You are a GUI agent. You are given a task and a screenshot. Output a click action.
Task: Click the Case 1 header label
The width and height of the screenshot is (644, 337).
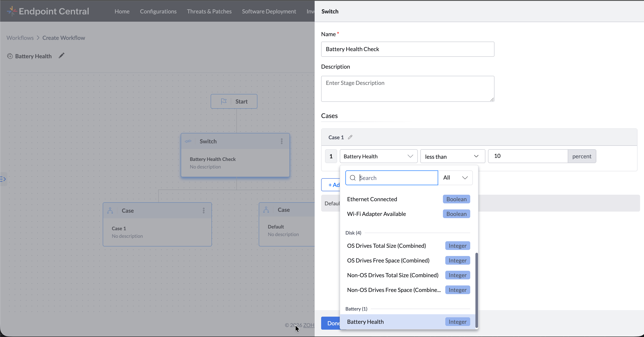(336, 137)
